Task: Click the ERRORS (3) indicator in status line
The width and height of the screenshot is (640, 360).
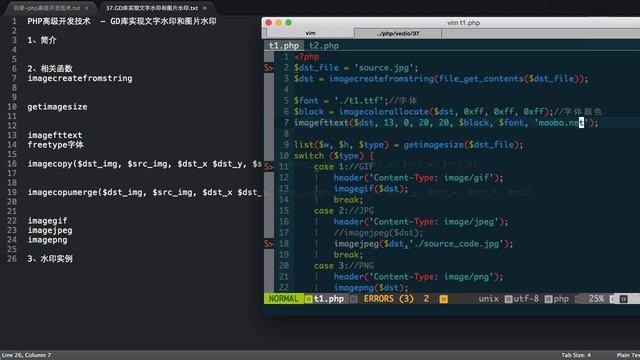Action: (389, 299)
